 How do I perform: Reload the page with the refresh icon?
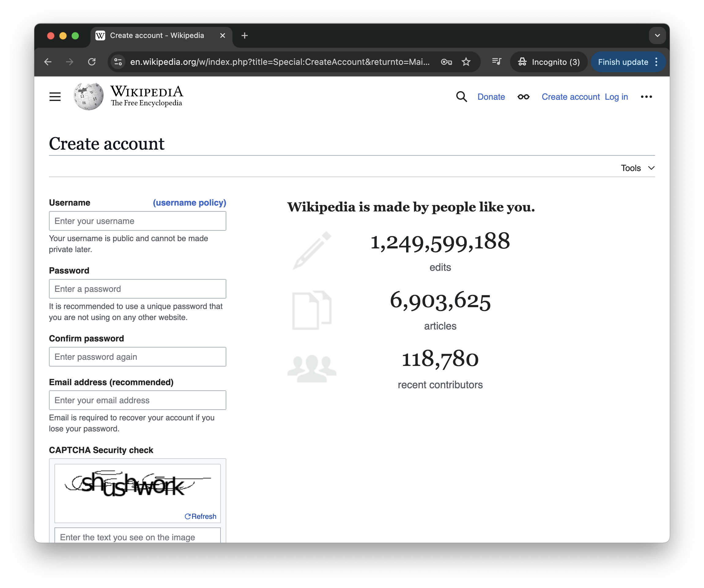(x=92, y=62)
